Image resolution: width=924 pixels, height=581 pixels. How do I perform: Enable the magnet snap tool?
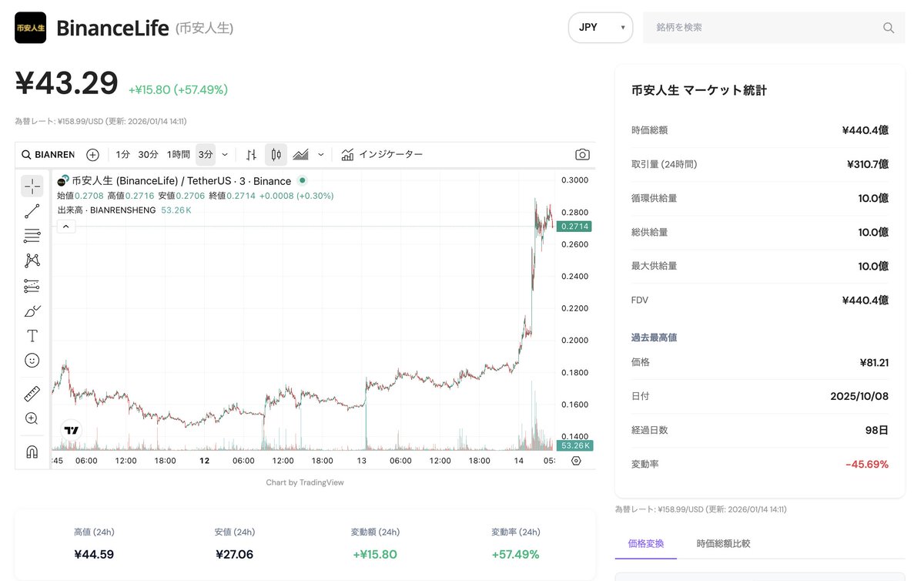(x=32, y=452)
